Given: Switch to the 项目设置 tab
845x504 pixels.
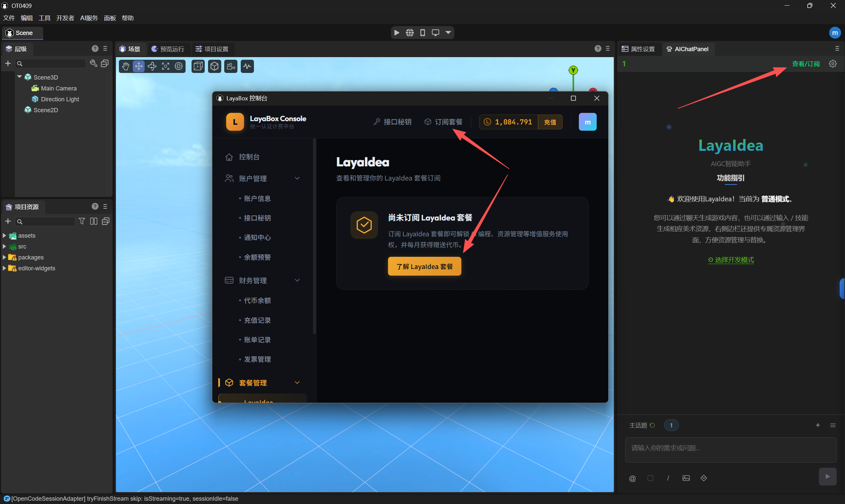Looking at the screenshot, I should 212,49.
